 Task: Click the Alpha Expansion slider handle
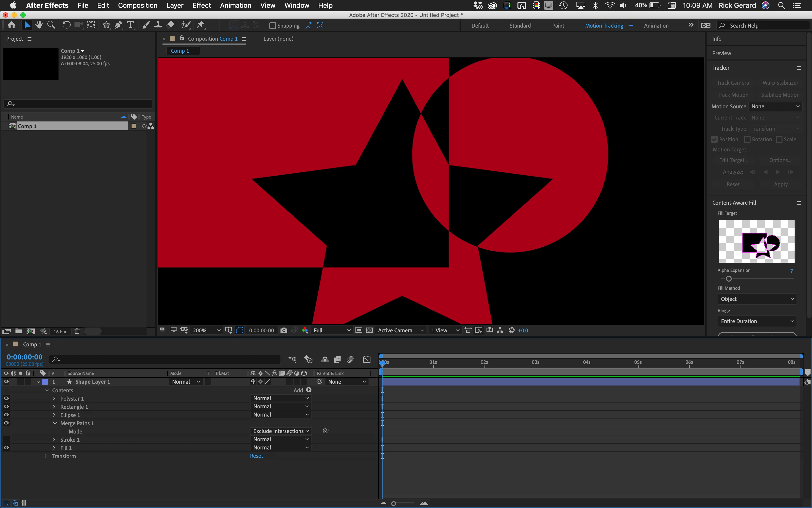728,279
